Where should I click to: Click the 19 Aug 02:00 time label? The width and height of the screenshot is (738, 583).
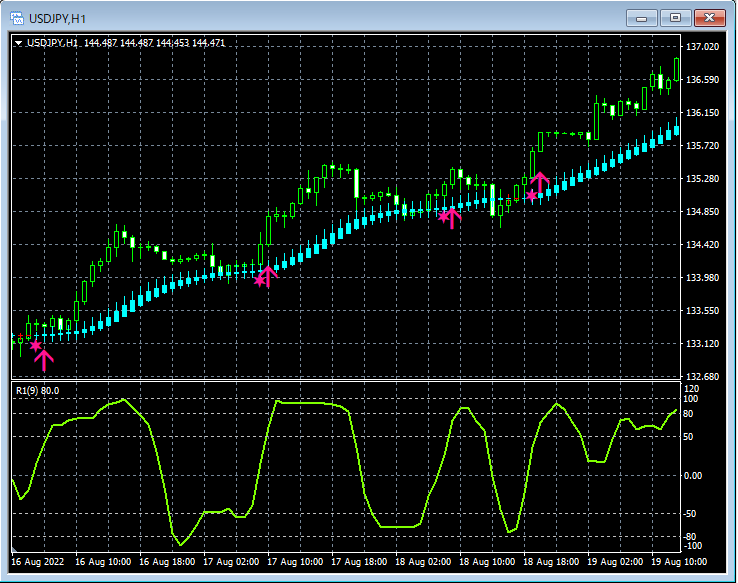(x=615, y=562)
